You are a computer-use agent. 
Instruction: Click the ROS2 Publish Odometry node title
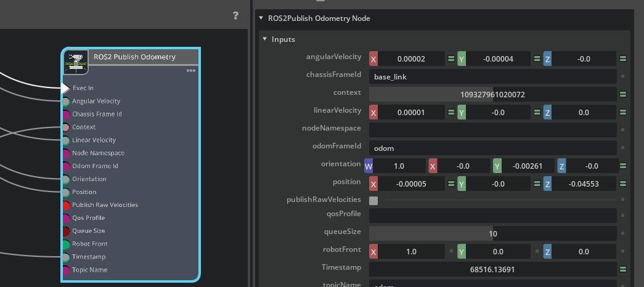pyautogui.click(x=134, y=57)
